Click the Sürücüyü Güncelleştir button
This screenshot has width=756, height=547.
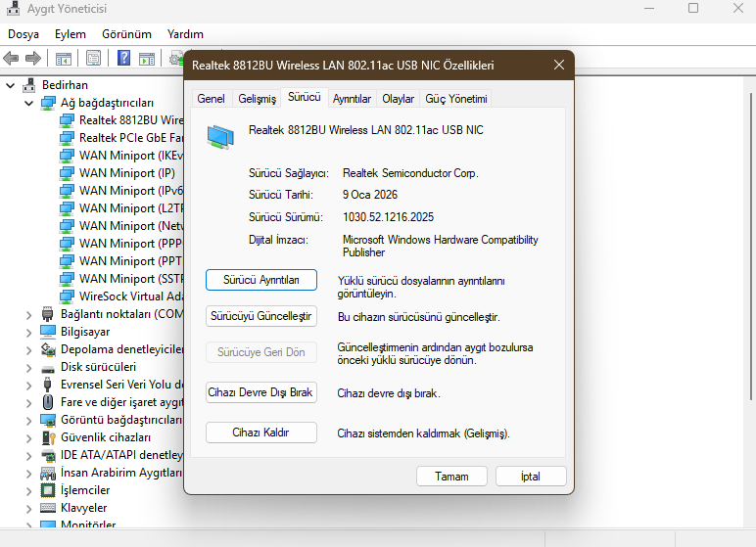[260, 316]
